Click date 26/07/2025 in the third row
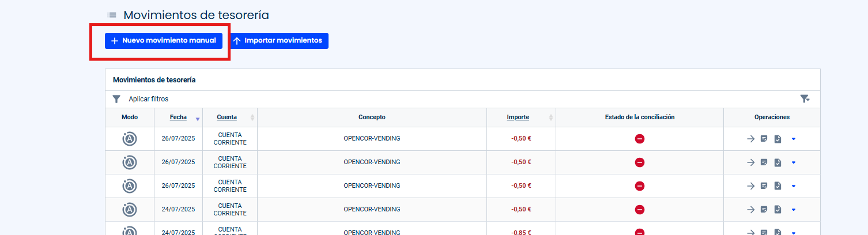The width and height of the screenshot is (868, 235). (x=178, y=186)
